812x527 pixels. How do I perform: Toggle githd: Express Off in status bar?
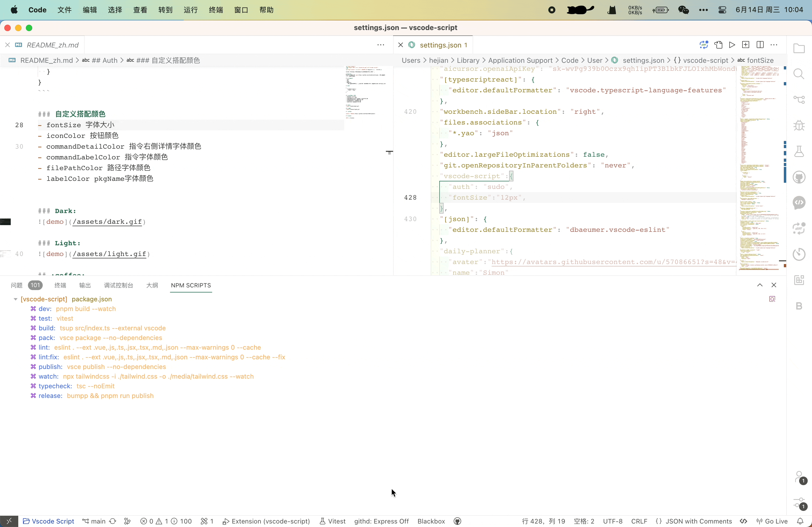pyautogui.click(x=382, y=521)
